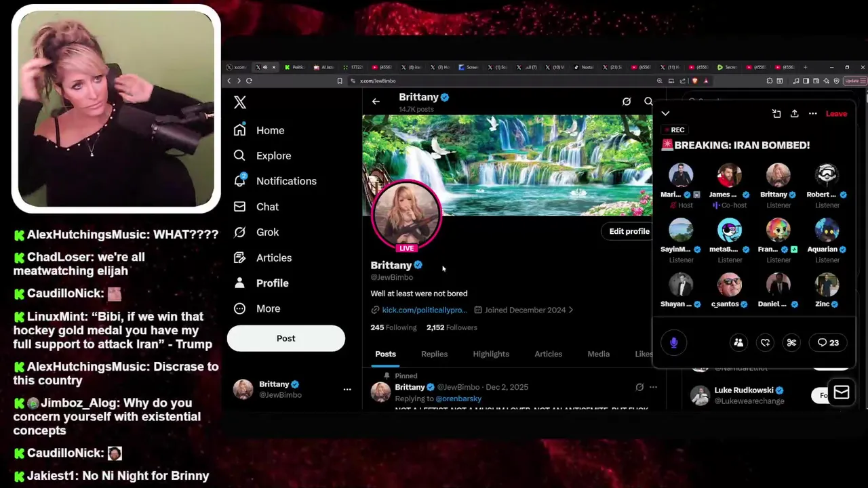This screenshot has height=488, width=868.
Task: Mute the active X tab's speaker icon
Action: pyautogui.click(x=265, y=67)
